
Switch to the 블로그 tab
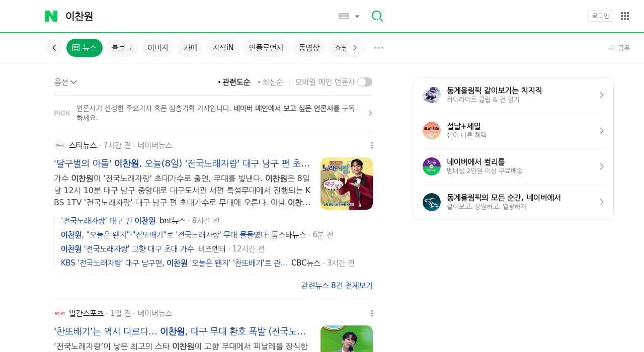pos(121,48)
